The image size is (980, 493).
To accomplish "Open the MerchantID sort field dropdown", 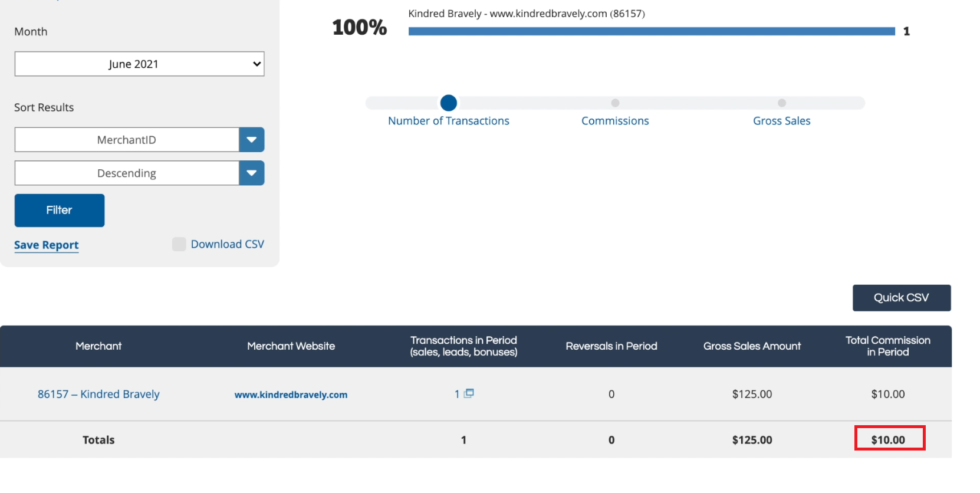I will pyautogui.click(x=127, y=140).
